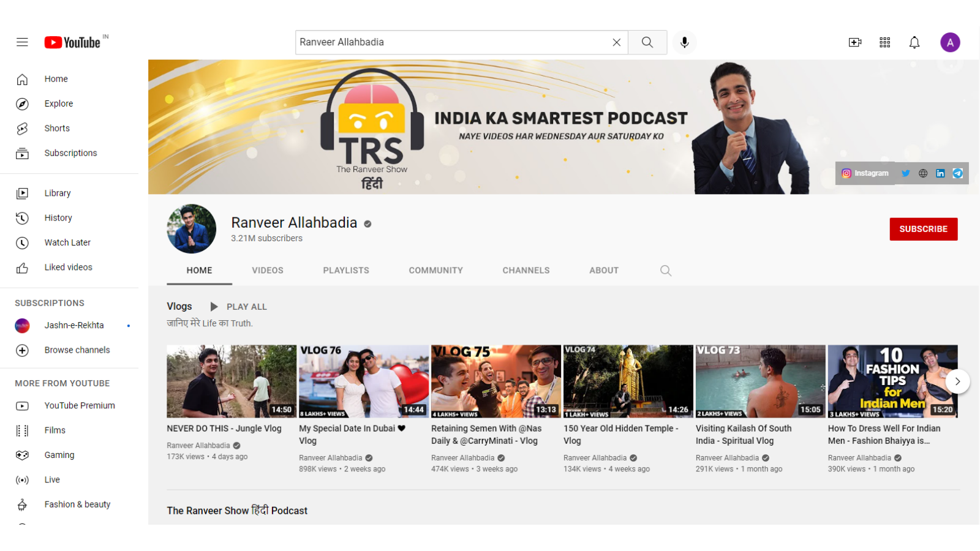The width and height of the screenshot is (980, 551).
Task: Switch to the COMMUNITY tab
Action: coord(436,271)
